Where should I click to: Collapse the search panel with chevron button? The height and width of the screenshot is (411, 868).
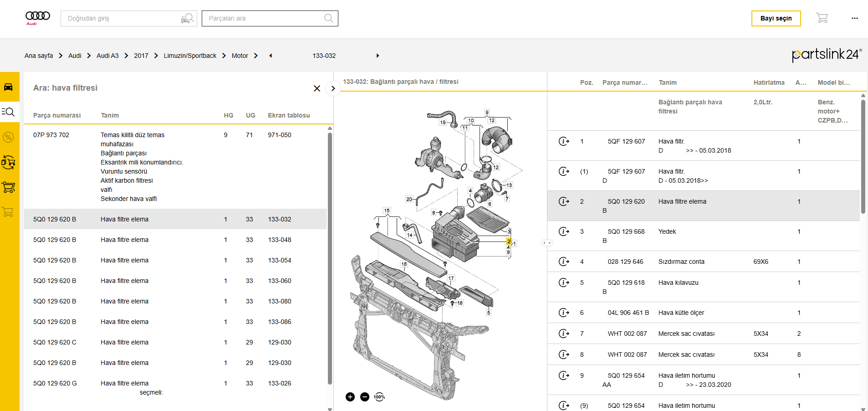pyautogui.click(x=333, y=88)
